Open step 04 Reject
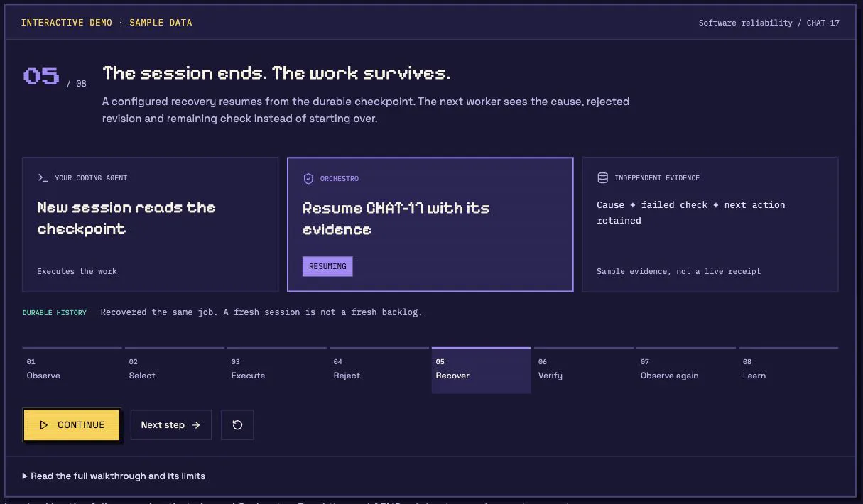This screenshot has height=504, width=863. 379,370
